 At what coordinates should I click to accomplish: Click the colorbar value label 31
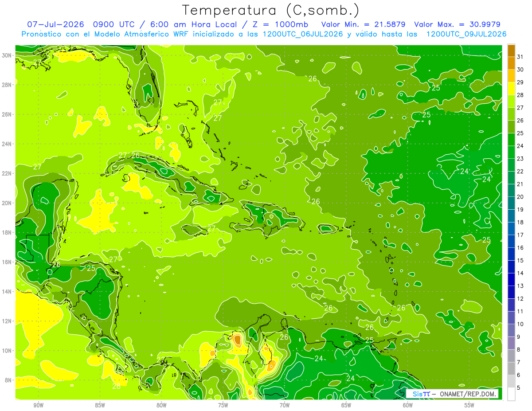pyautogui.click(x=520, y=57)
